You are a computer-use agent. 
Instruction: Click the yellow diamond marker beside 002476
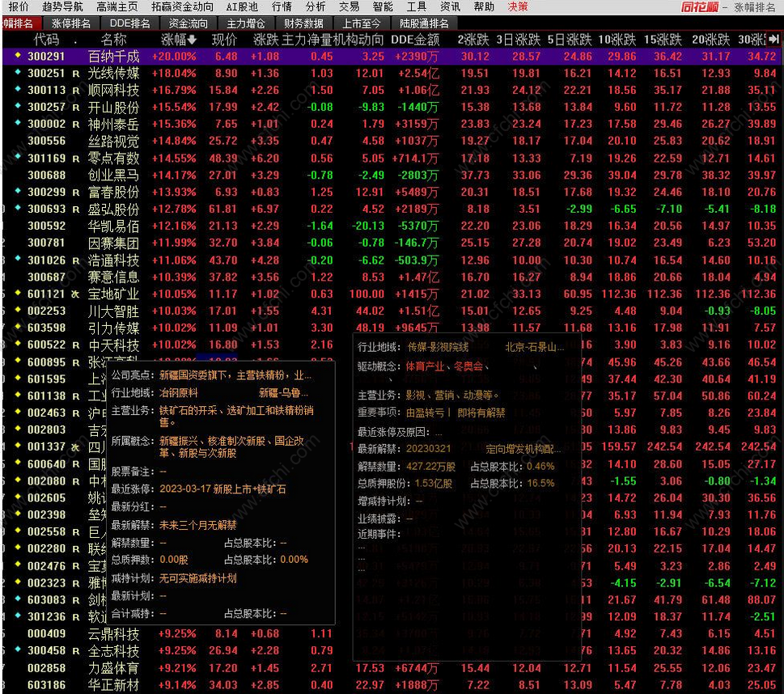[x=18, y=564]
